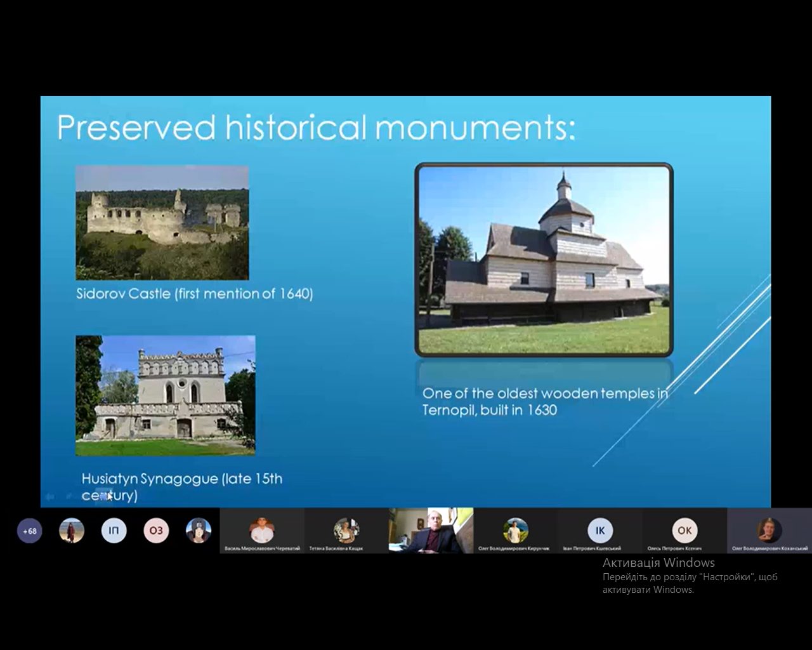Select the live video tile of the presenter
Screen dimensions: 812x650
pyautogui.click(x=431, y=530)
